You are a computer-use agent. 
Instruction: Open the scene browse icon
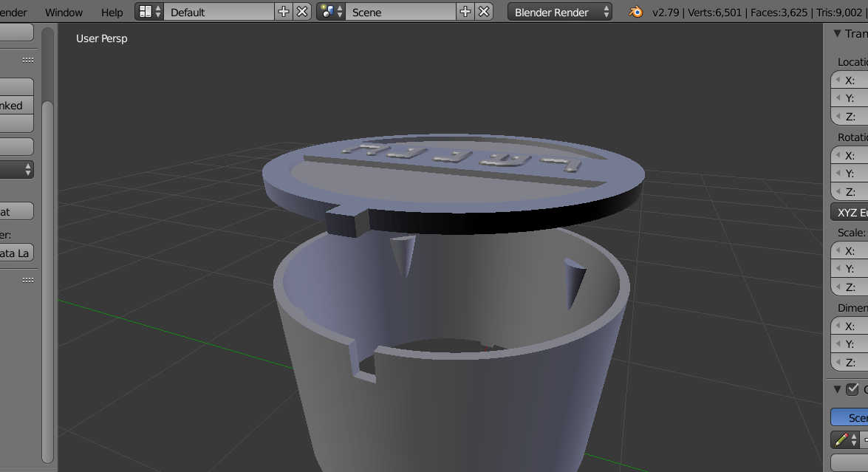pyautogui.click(x=331, y=12)
